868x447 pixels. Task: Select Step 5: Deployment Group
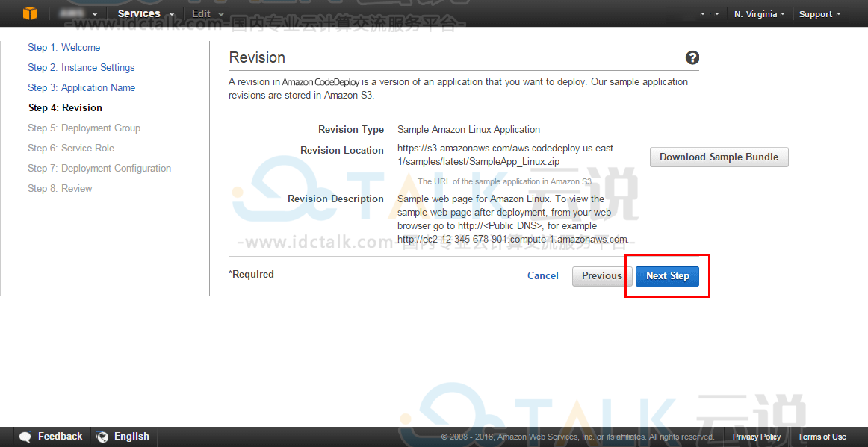pos(84,128)
